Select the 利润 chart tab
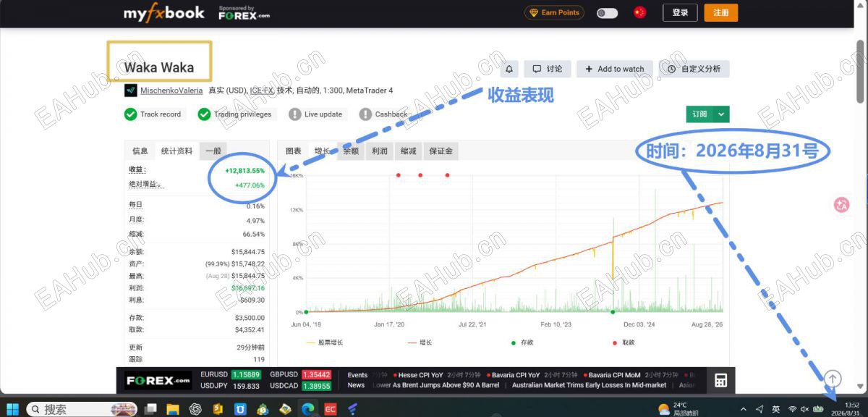 click(380, 151)
